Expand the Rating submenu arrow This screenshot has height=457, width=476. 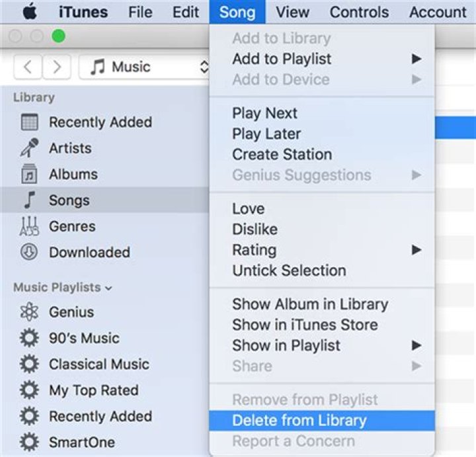point(416,250)
